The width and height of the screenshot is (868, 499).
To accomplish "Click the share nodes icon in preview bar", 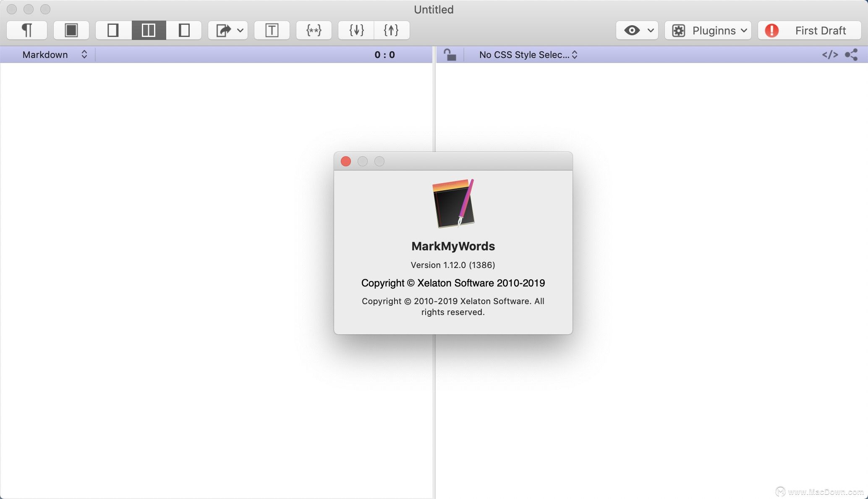I will (851, 55).
